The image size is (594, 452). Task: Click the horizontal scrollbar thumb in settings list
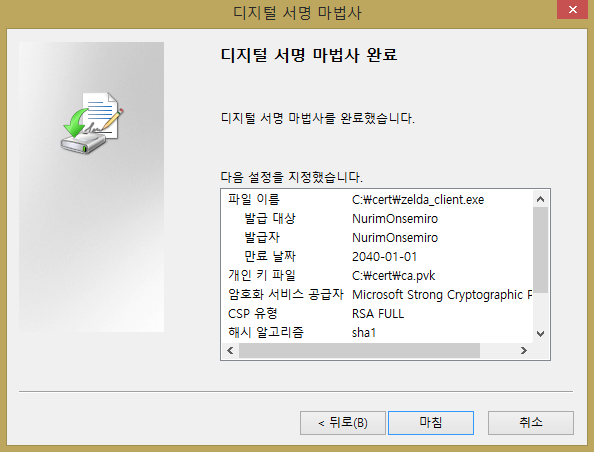359,350
